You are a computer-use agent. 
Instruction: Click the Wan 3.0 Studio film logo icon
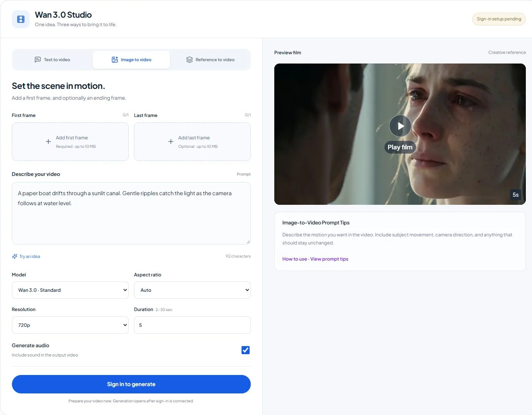coord(21,19)
